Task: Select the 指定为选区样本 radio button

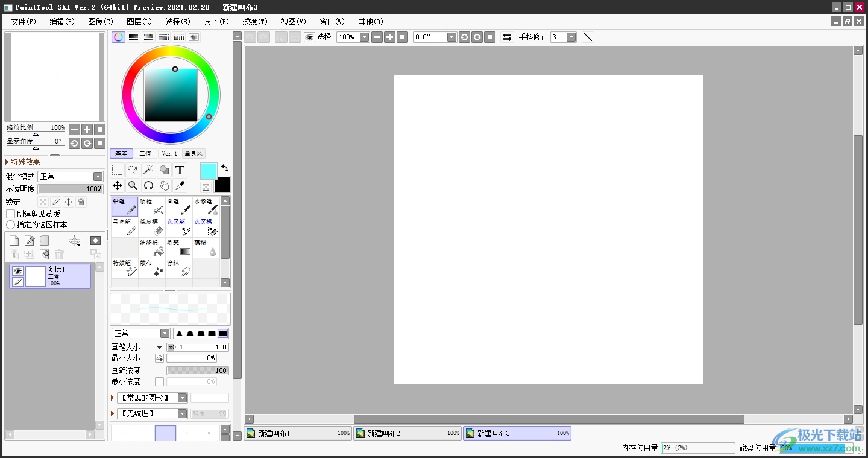Action: [x=10, y=224]
